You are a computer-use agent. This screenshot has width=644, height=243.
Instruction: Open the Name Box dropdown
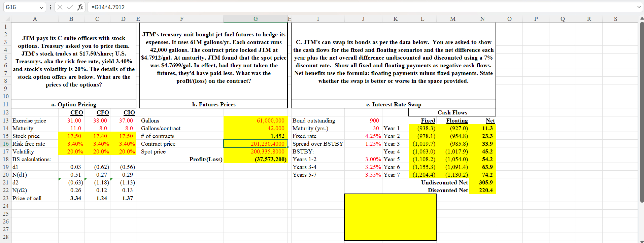click(41, 7)
